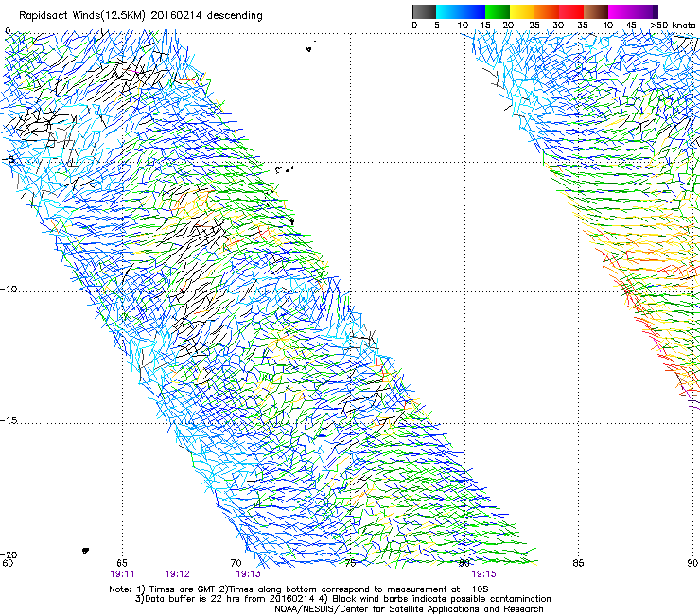Click the gray 0-5 knots legend swatch

[x=424, y=11]
